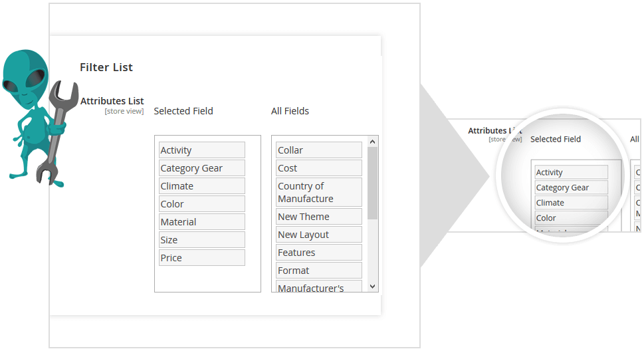Screen dimensions: 644x351
Task: Choose Format in All Fields list
Action: click(x=319, y=271)
